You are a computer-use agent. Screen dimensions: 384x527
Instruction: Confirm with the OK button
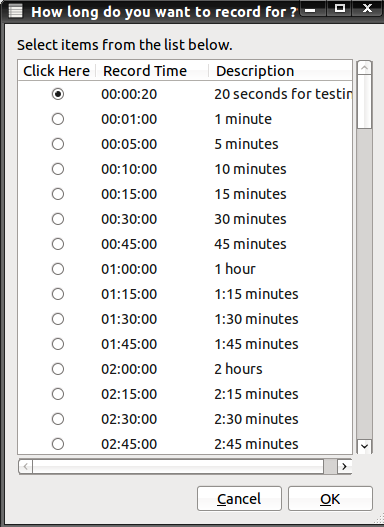click(330, 499)
